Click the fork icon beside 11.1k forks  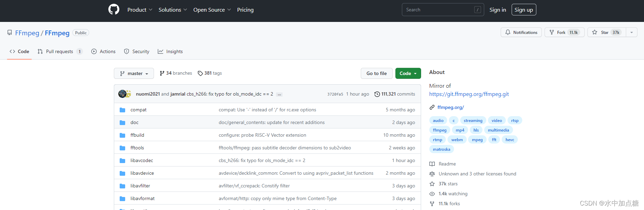coord(432,204)
